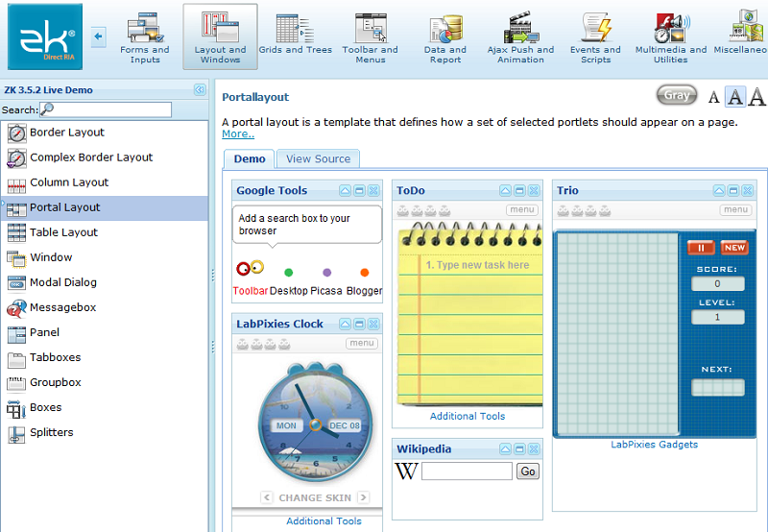Maximize the Trio portlet
The width and height of the screenshot is (768, 532).
point(732,190)
